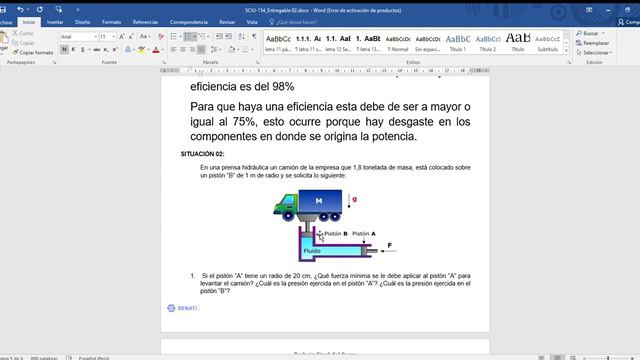The image size is (640, 360).
Task: Show paragraph marks and hidden symbols
Action: [x=254, y=37]
